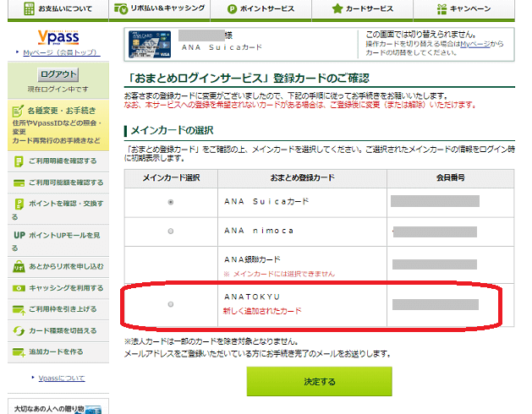532x414 pixels.
Task: Click the おまとめ登録カード column header
Action: (x=302, y=178)
